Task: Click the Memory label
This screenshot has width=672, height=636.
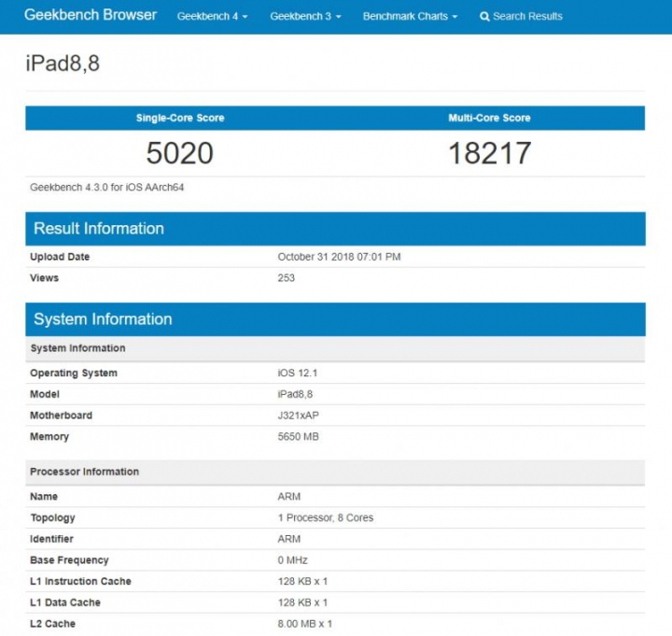Action: (49, 436)
